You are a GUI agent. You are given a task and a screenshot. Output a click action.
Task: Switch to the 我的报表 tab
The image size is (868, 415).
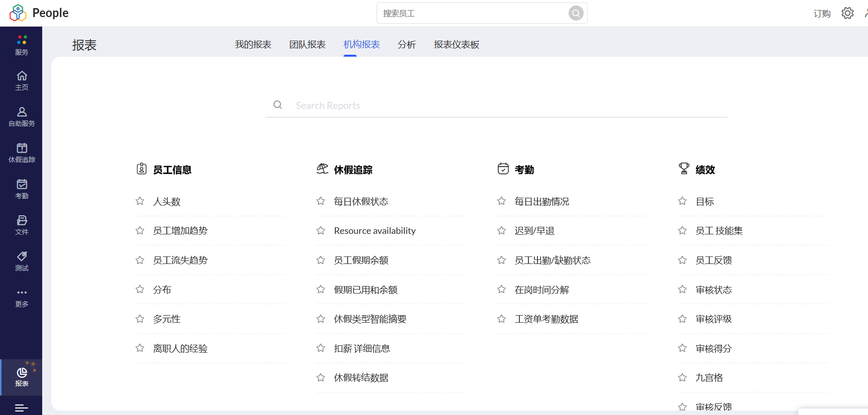[253, 45]
